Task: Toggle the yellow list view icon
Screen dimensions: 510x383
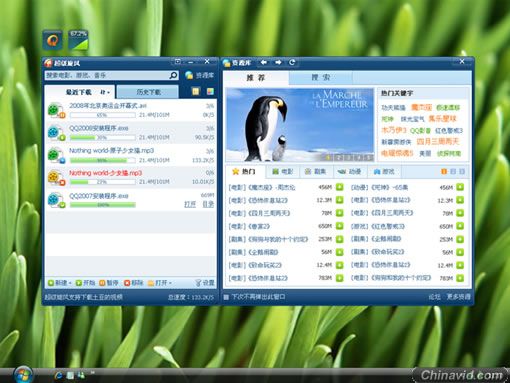Action: [x=196, y=91]
